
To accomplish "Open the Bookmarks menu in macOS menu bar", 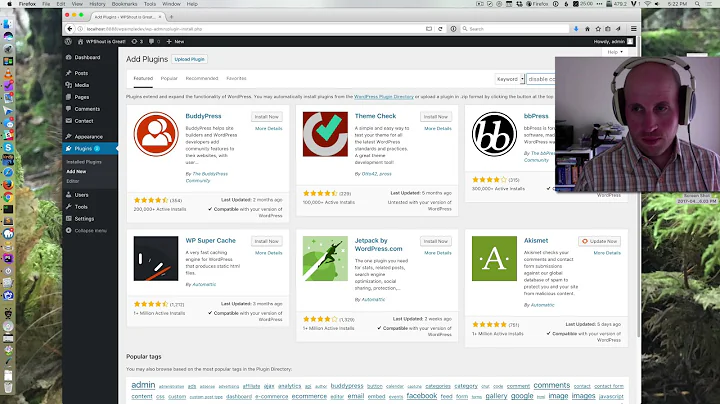I will (124, 4).
